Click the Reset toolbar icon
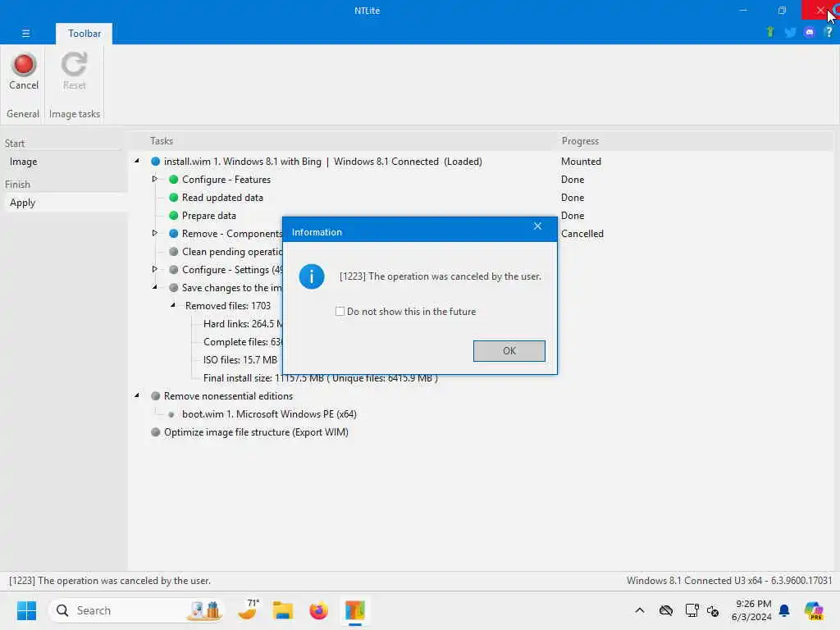The image size is (840, 630). pos(74,65)
